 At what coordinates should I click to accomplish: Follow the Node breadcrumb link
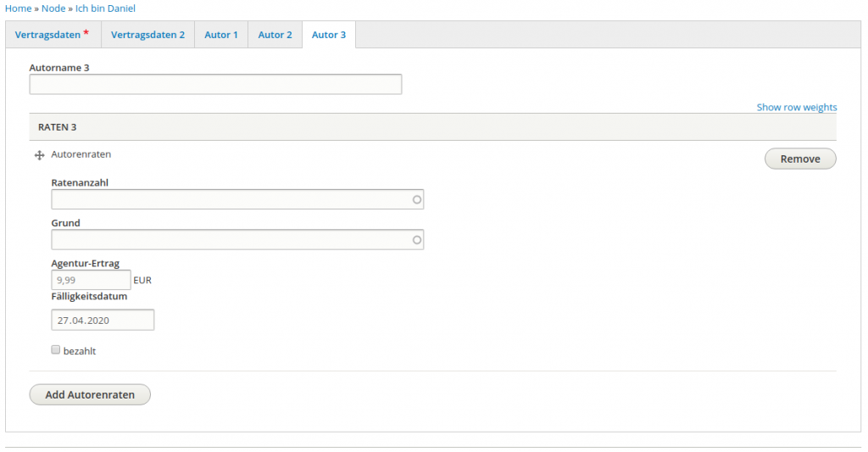click(x=53, y=8)
